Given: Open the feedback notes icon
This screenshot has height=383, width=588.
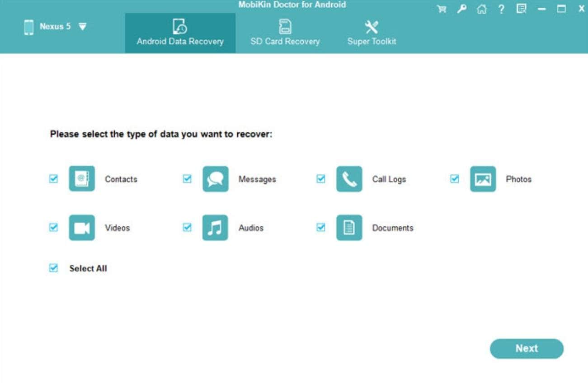Looking at the screenshot, I should pos(522,9).
